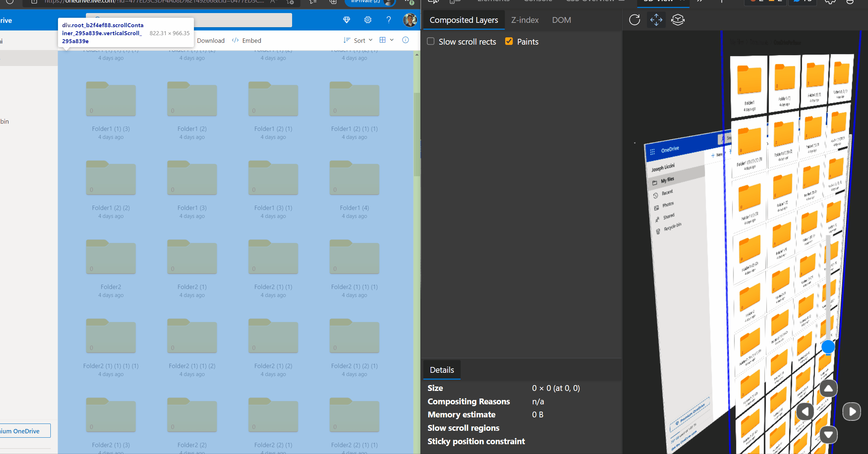Open OneDrive settings gear icon

pos(368,20)
